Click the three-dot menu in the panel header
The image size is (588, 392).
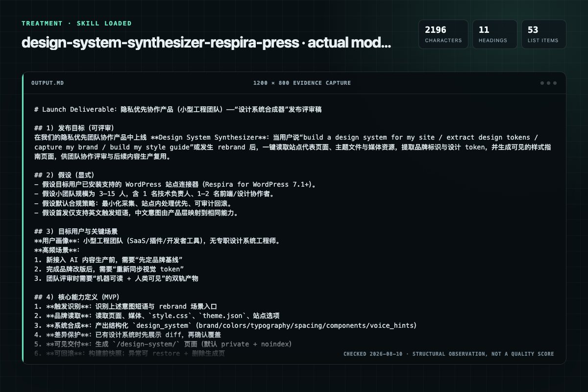[x=548, y=83]
